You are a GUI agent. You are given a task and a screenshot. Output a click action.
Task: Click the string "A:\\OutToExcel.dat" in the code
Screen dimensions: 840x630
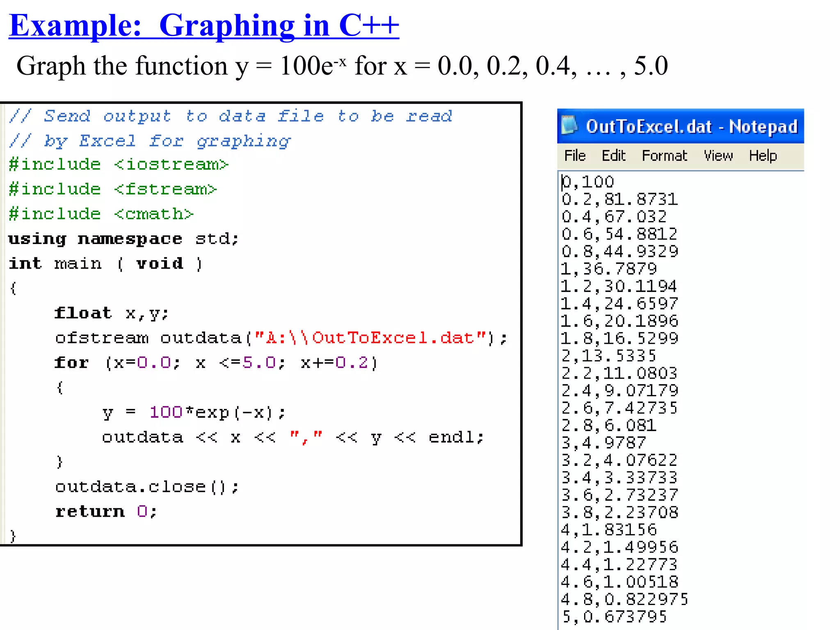point(370,338)
